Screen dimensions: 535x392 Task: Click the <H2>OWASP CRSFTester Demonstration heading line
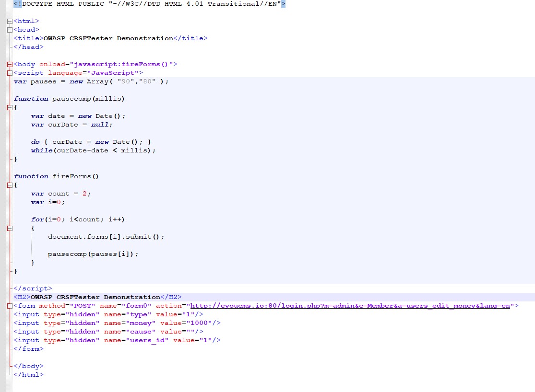point(97,297)
